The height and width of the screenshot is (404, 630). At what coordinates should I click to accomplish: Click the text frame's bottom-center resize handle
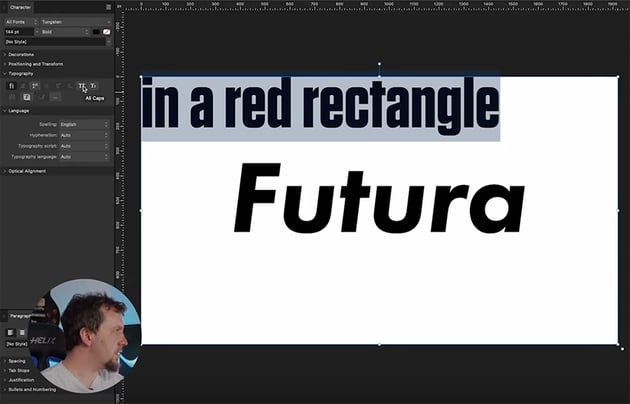(379, 345)
